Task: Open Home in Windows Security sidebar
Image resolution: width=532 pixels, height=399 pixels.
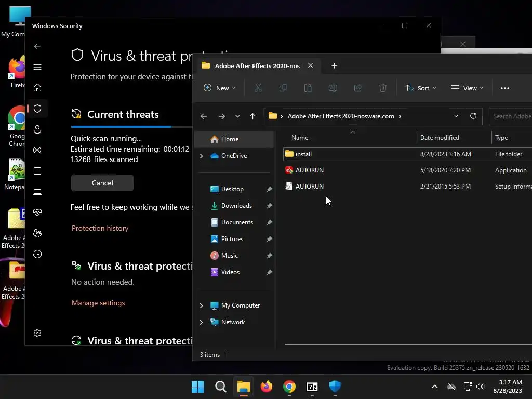Action: click(x=37, y=88)
